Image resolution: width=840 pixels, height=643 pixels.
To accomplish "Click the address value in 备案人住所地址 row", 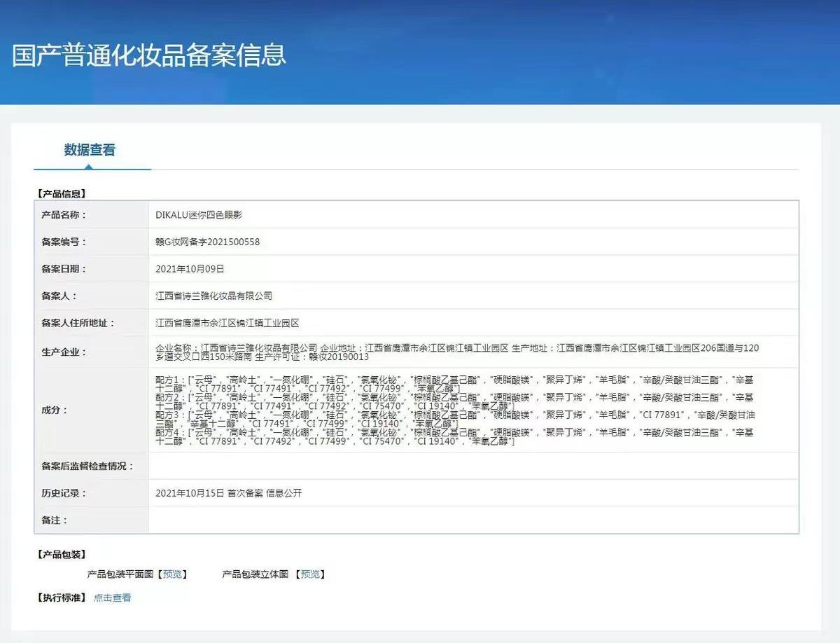I will tap(227, 324).
